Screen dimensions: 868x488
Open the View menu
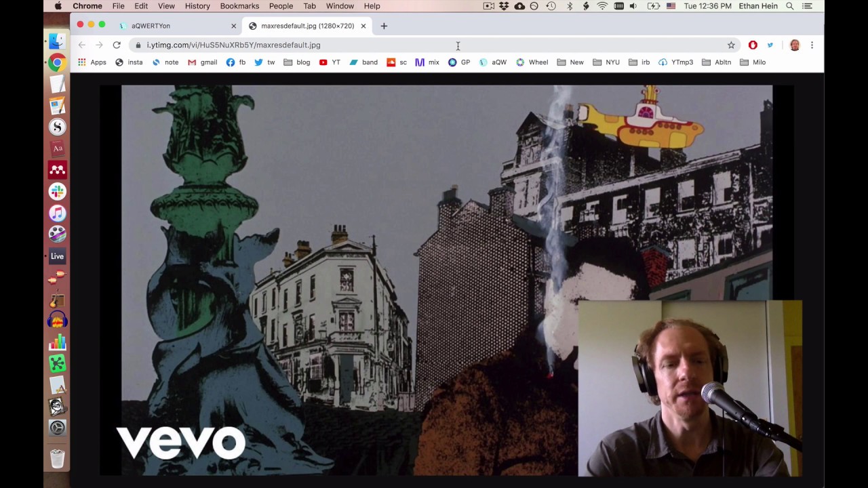(x=166, y=6)
